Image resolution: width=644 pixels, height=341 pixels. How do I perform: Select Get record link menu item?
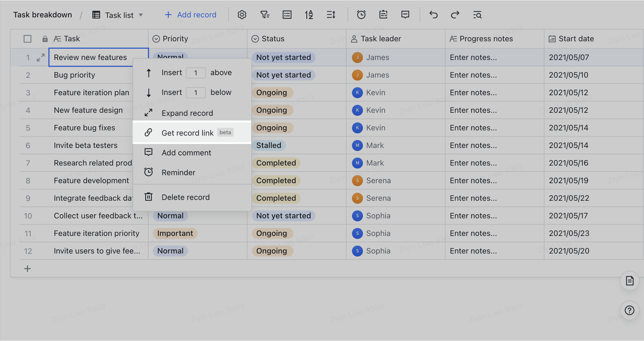tap(192, 133)
